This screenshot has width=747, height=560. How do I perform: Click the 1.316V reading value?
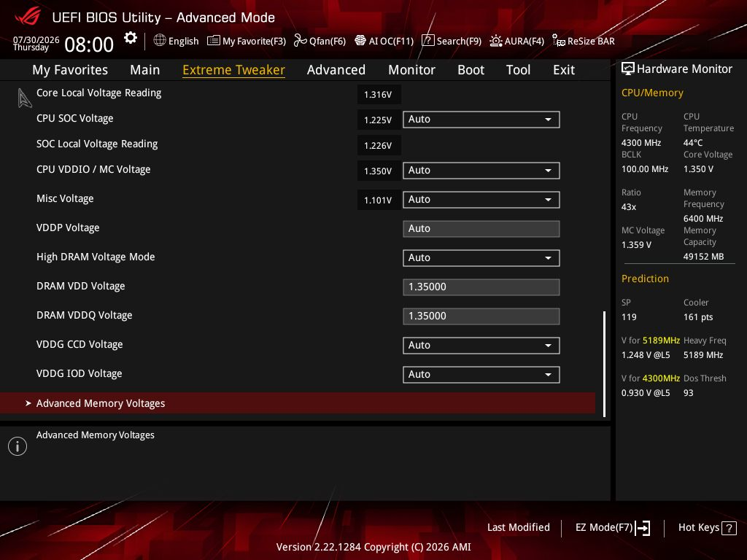tap(379, 94)
